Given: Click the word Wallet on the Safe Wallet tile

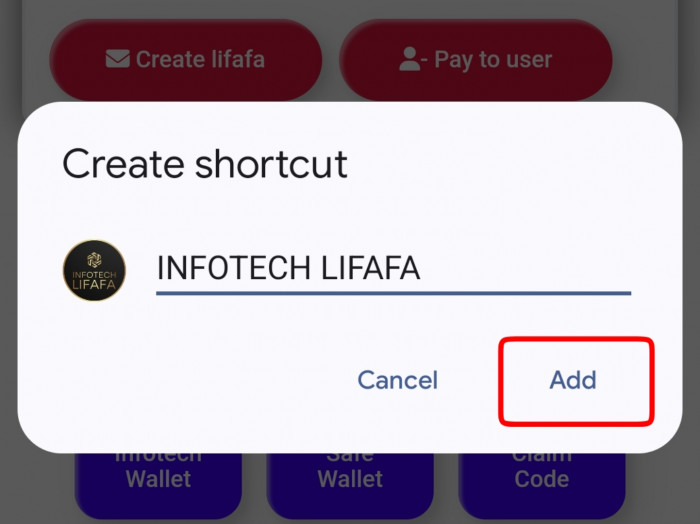Looking at the screenshot, I should coord(350,479).
